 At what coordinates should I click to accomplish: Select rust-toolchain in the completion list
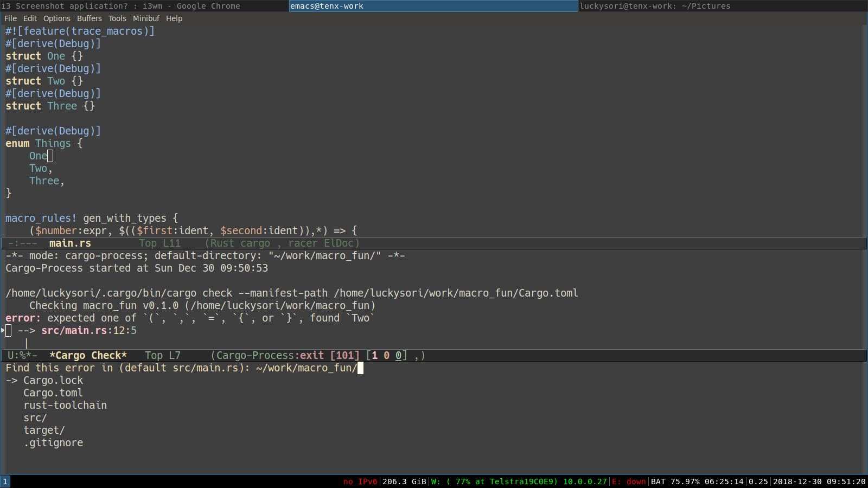[x=65, y=406]
